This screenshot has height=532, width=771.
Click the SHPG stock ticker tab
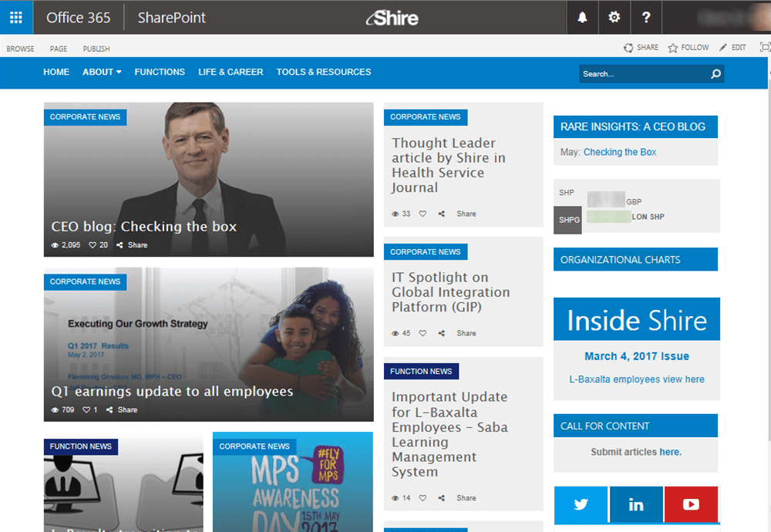[x=568, y=220]
